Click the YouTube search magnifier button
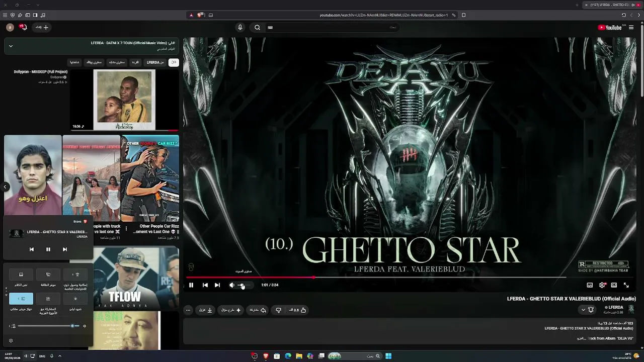This screenshot has height=362, width=644. [x=257, y=28]
